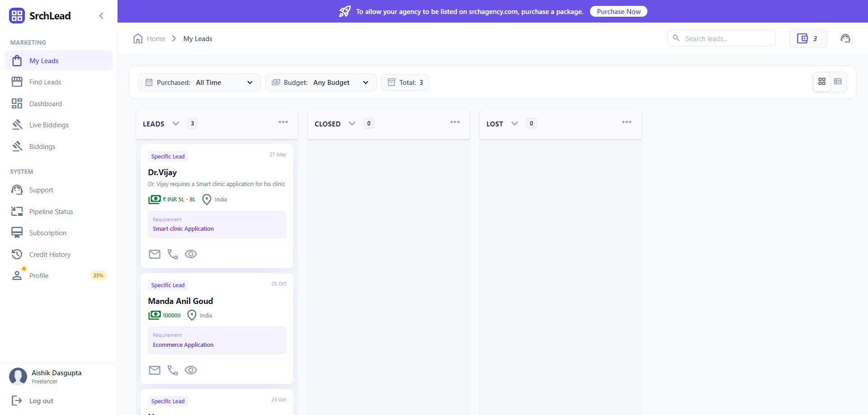The width and height of the screenshot is (868, 415).
Task: Collapse the sidebar with the left chevron
Action: pyautogui.click(x=101, y=16)
